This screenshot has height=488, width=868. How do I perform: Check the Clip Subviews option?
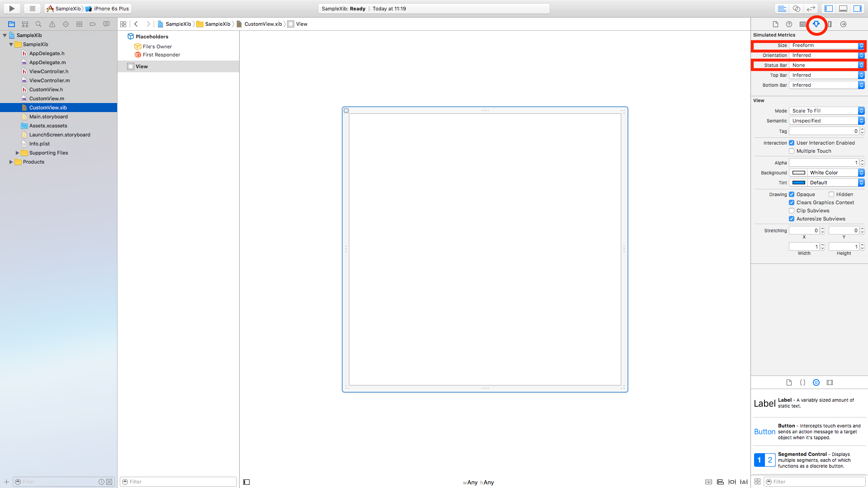(792, 211)
